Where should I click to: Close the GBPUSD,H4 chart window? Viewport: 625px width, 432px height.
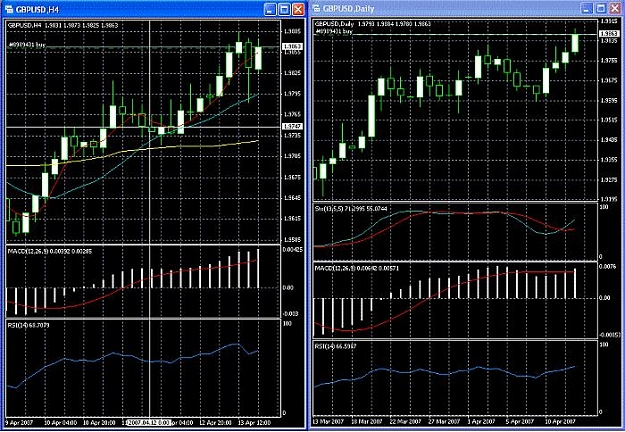tap(298, 10)
